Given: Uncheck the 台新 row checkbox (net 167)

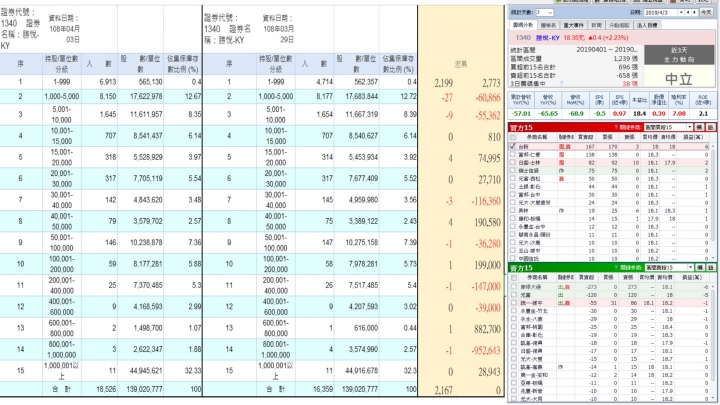Looking at the screenshot, I should tap(513, 146).
